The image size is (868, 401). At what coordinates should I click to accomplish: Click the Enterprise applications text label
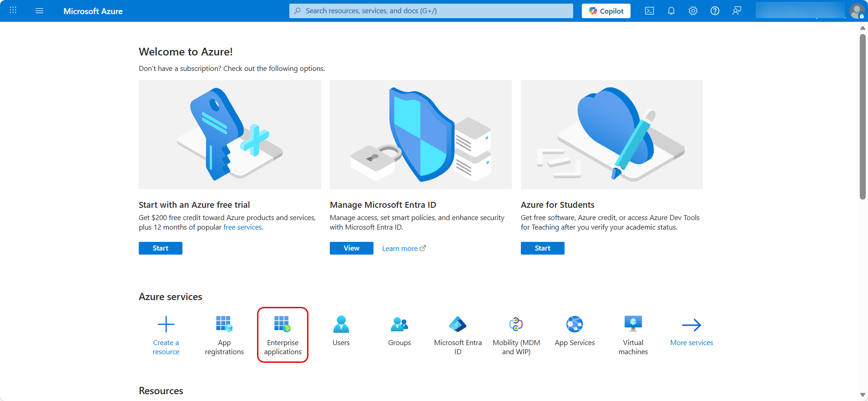(283, 347)
